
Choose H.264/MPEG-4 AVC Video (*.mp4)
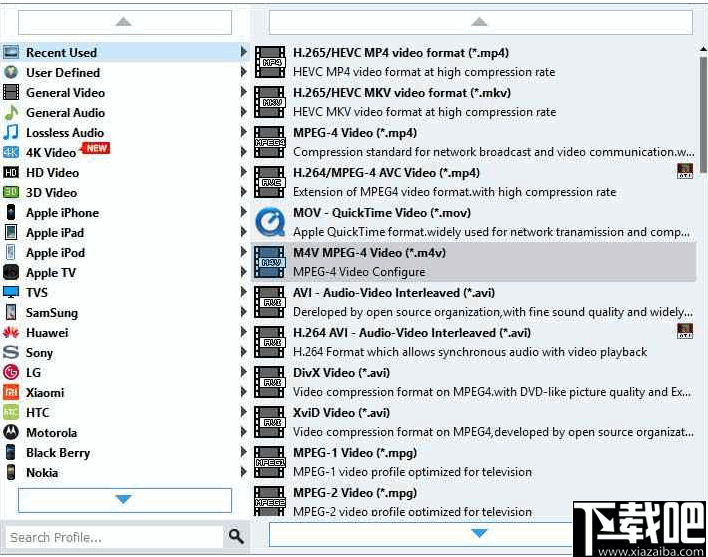pyautogui.click(x=474, y=182)
